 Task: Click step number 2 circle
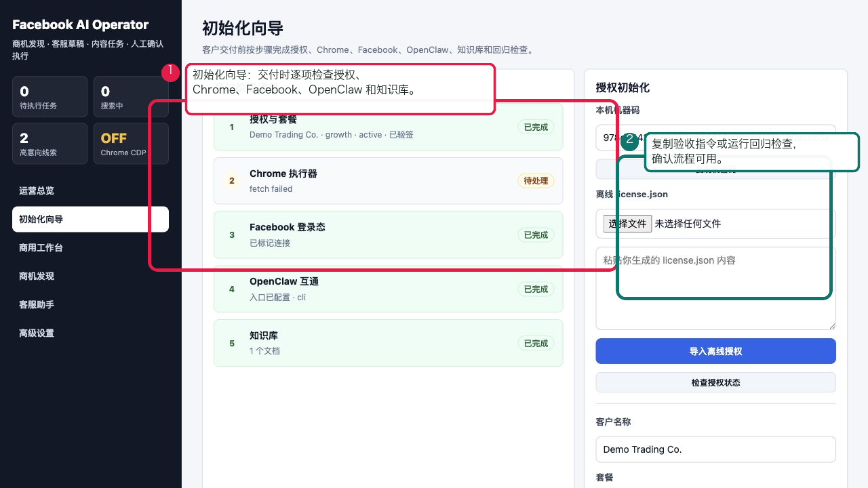232,181
